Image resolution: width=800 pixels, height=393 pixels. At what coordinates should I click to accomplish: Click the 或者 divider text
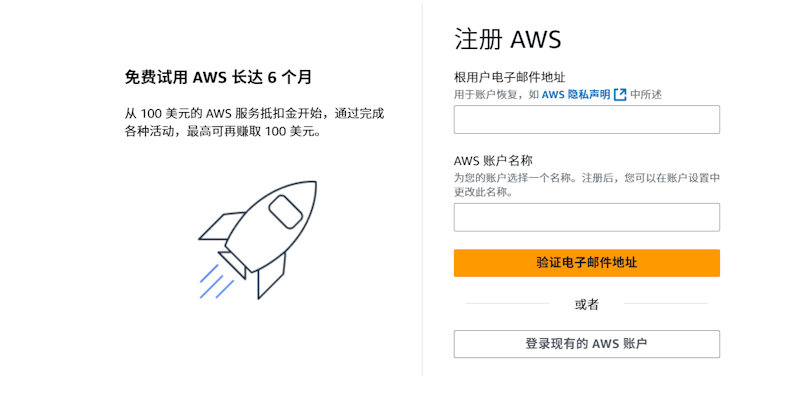point(587,305)
